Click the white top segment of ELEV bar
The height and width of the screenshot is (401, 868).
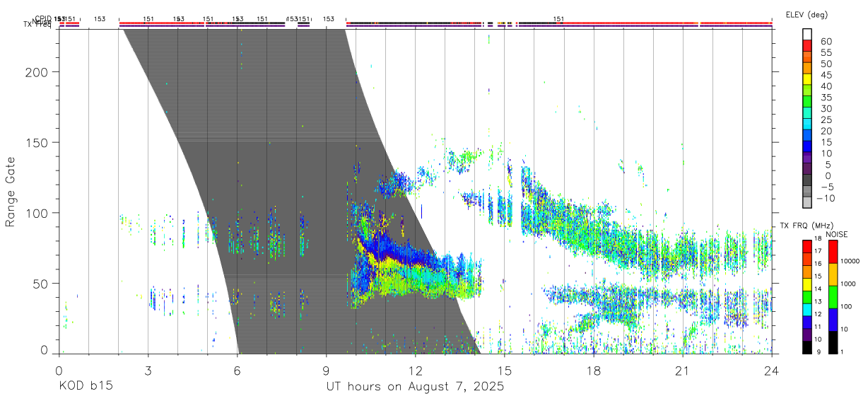807,34
